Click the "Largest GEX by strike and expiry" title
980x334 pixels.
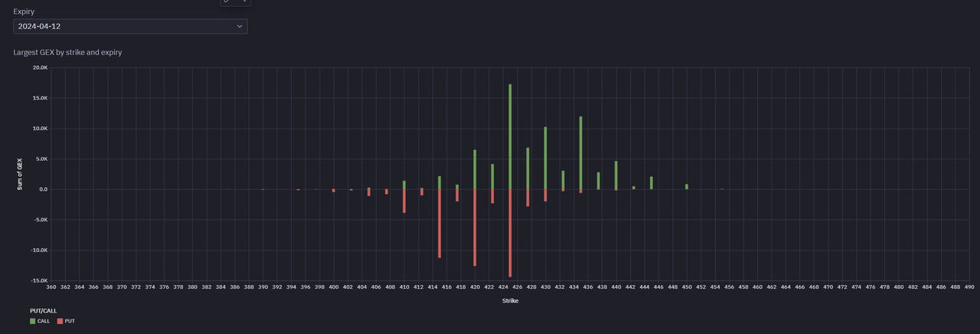click(x=67, y=52)
